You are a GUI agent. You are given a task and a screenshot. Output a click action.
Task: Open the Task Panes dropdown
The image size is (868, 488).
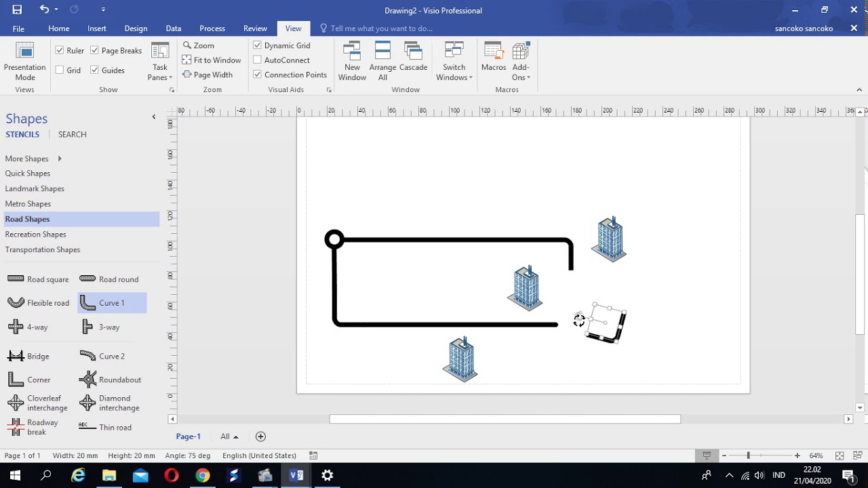pos(160,62)
